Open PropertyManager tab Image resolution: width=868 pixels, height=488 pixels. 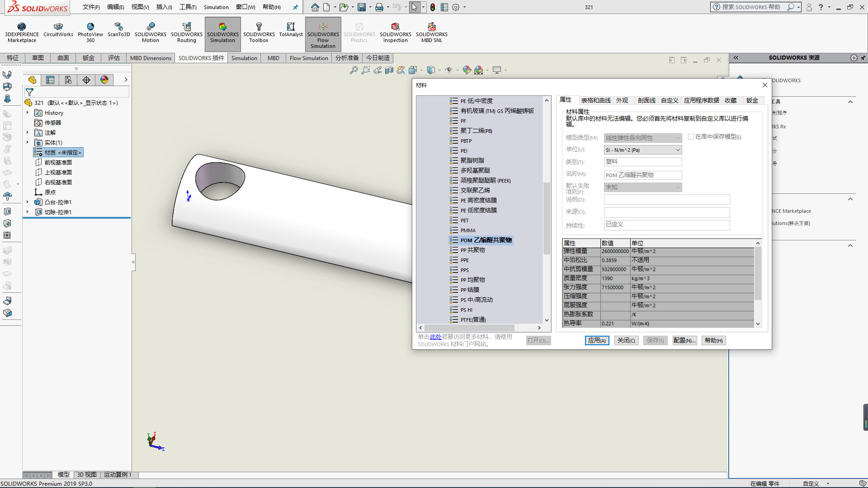[50, 80]
